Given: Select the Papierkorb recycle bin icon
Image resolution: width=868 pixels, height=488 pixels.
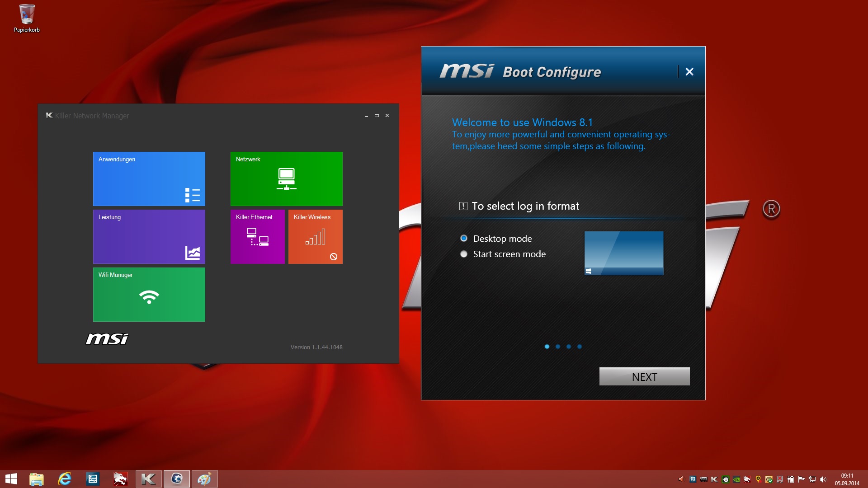Looking at the screenshot, I should tap(27, 18).
